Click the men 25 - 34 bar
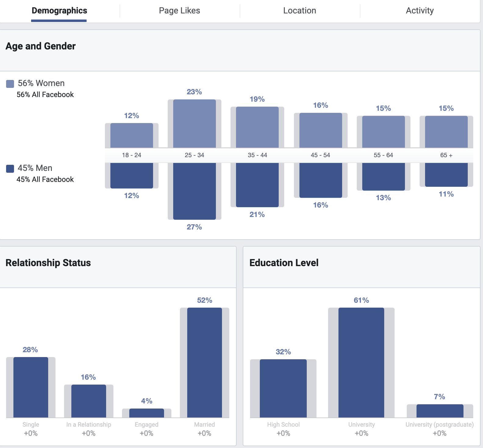Screen dimensions: 483x448 [195, 191]
